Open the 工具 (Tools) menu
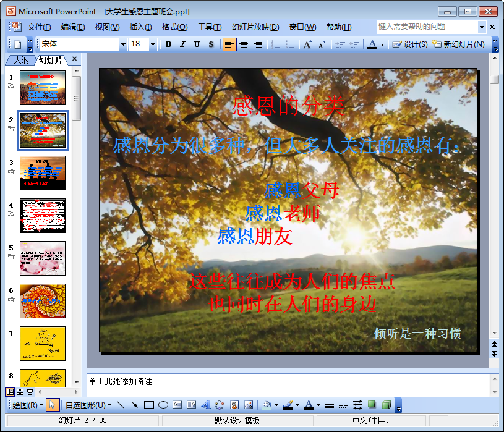This screenshot has height=432, width=504. [x=210, y=27]
